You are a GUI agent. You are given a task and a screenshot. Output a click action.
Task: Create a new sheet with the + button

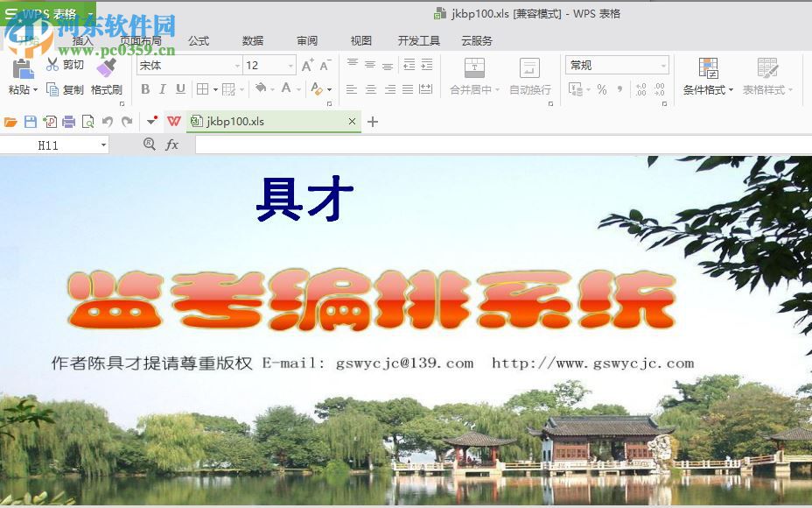click(373, 122)
